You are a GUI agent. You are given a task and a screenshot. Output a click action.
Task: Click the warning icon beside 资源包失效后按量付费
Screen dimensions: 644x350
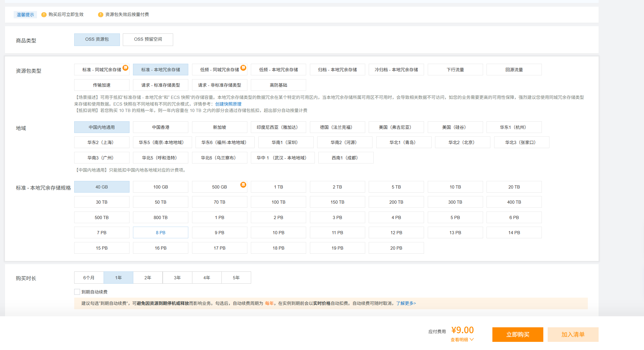tap(100, 15)
